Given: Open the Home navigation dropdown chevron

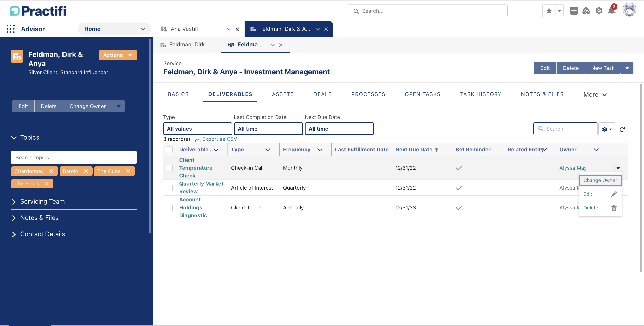Looking at the screenshot, I should tap(143, 29).
